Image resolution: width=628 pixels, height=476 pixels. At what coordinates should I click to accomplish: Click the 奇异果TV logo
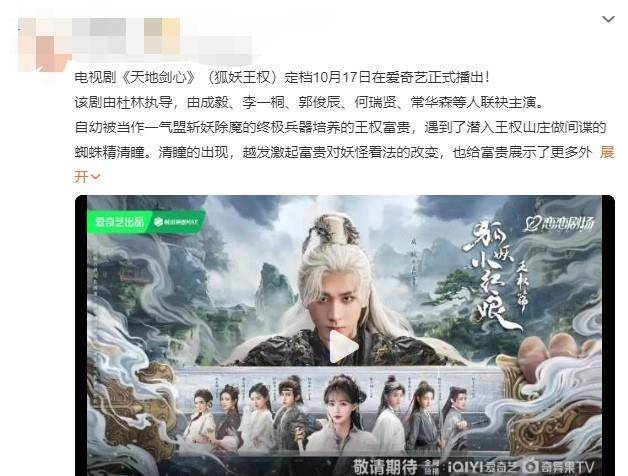(560, 467)
